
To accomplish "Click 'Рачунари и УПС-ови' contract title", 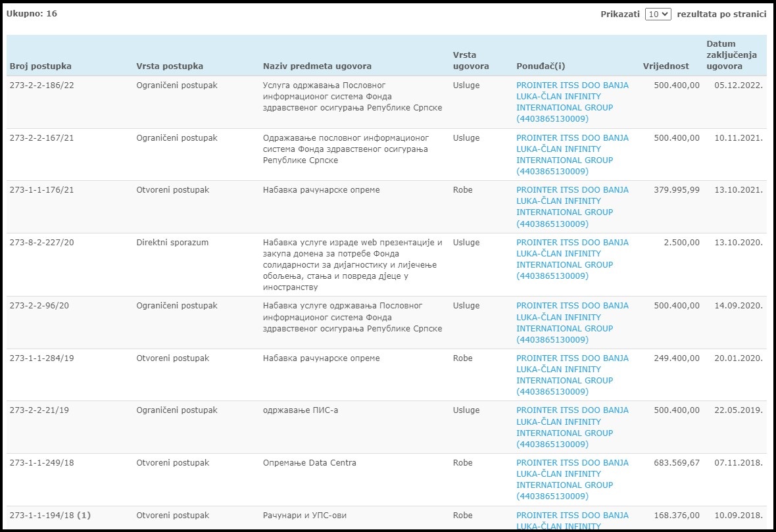I will click(304, 515).
